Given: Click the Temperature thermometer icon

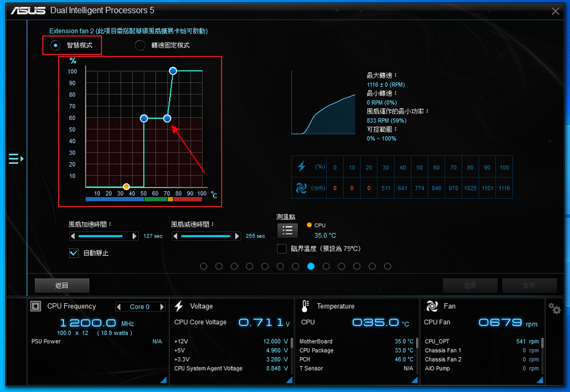Looking at the screenshot, I should point(305,306).
